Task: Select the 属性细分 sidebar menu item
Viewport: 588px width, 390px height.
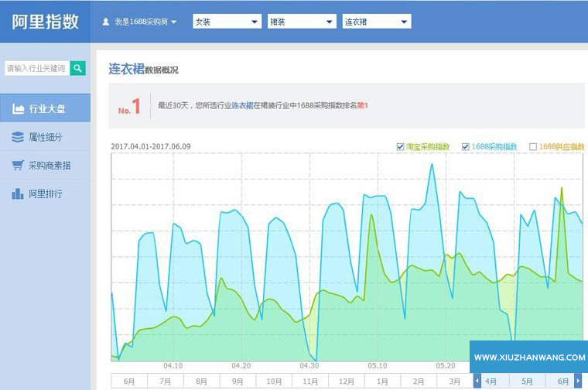Action: [x=45, y=137]
